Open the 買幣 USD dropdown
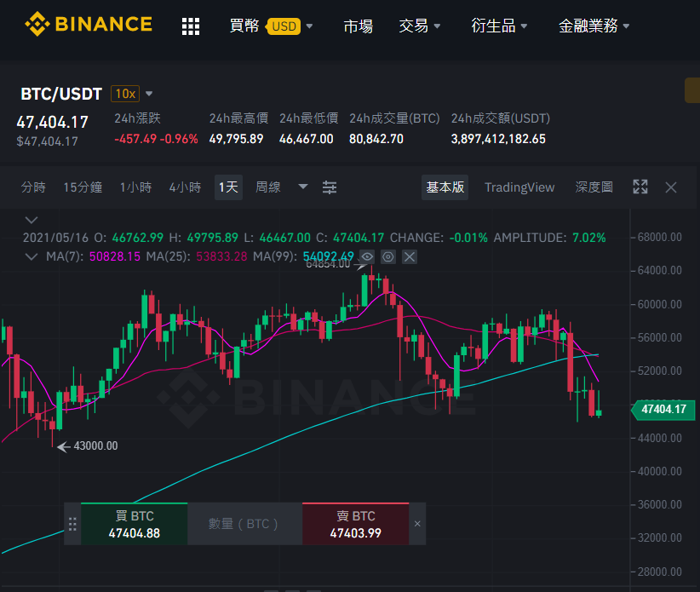 271,26
